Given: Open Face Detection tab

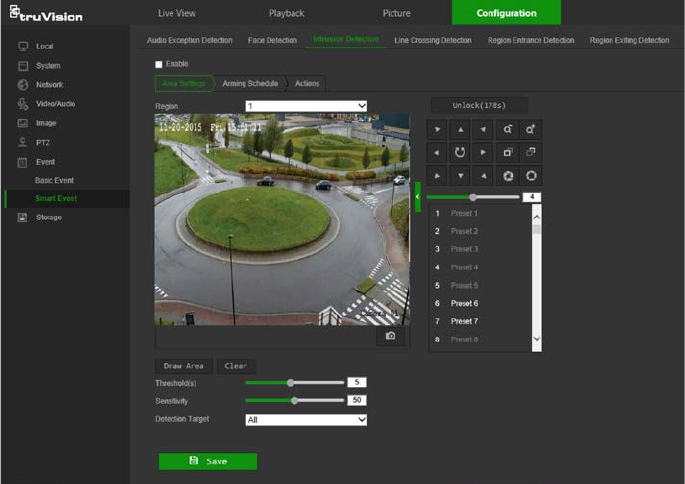Looking at the screenshot, I should (x=272, y=40).
